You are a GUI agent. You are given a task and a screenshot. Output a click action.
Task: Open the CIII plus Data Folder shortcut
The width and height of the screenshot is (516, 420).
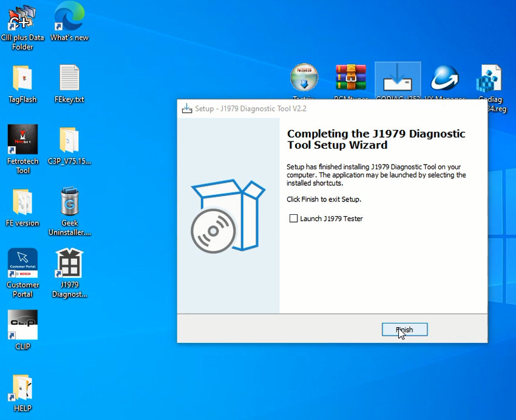[22, 18]
